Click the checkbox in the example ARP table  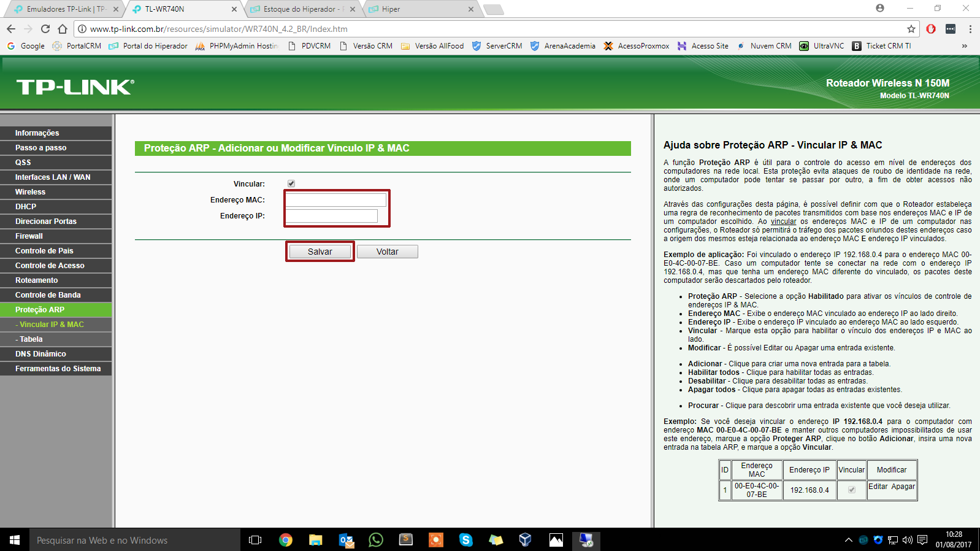(851, 490)
